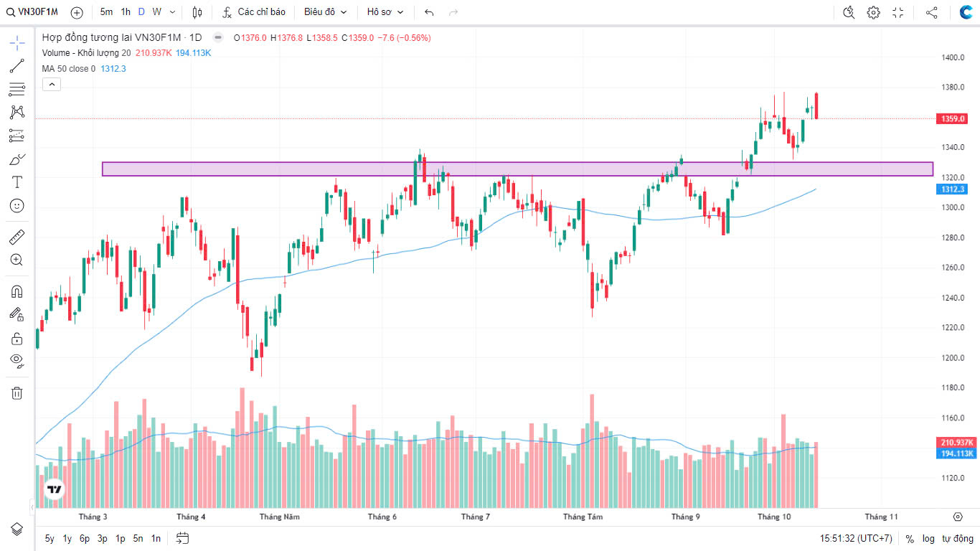
Task: Toggle hide all drawings eye icon
Action: (x=17, y=360)
